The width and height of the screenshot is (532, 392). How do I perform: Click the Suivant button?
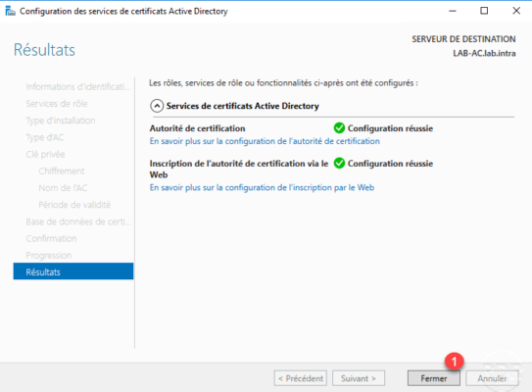pos(359,378)
